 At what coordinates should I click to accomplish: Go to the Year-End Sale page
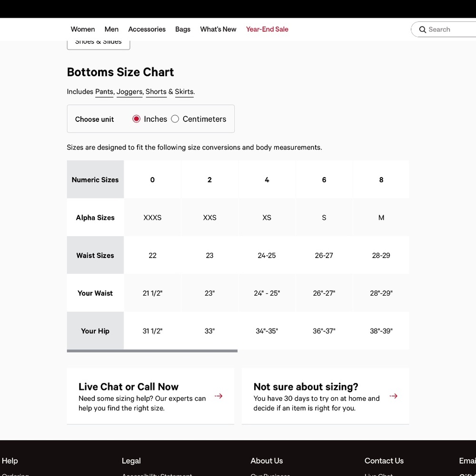click(x=267, y=29)
